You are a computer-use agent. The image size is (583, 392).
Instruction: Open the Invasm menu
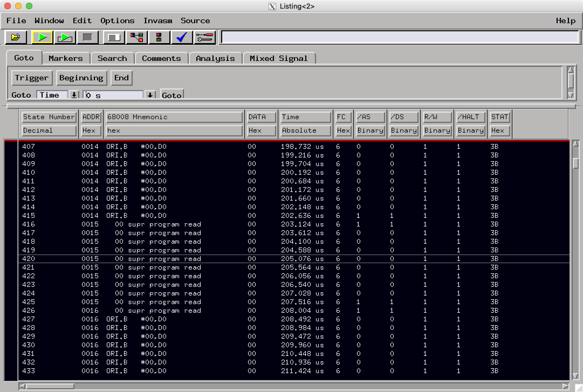[158, 20]
